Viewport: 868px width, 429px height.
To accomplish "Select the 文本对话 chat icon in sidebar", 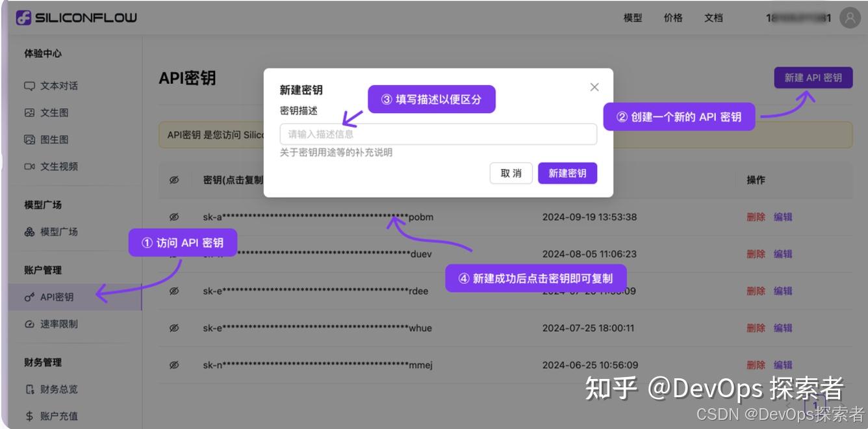I will coord(30,85).
